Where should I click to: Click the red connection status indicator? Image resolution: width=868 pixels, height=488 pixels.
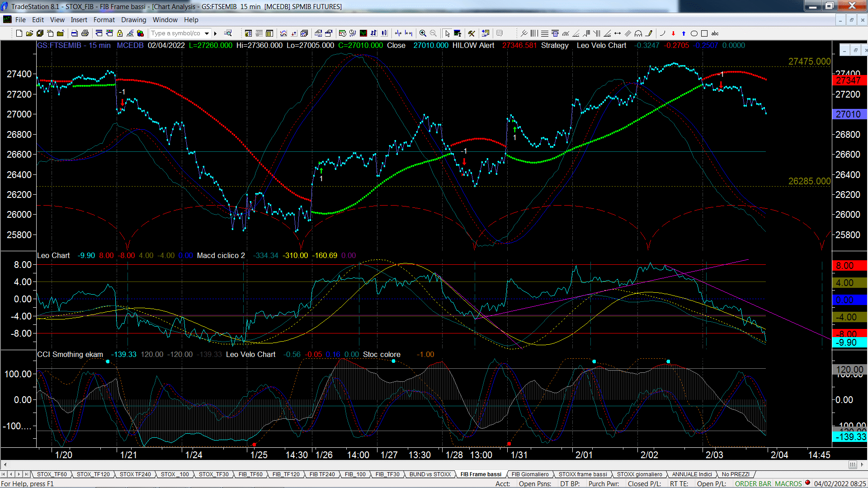807,483
